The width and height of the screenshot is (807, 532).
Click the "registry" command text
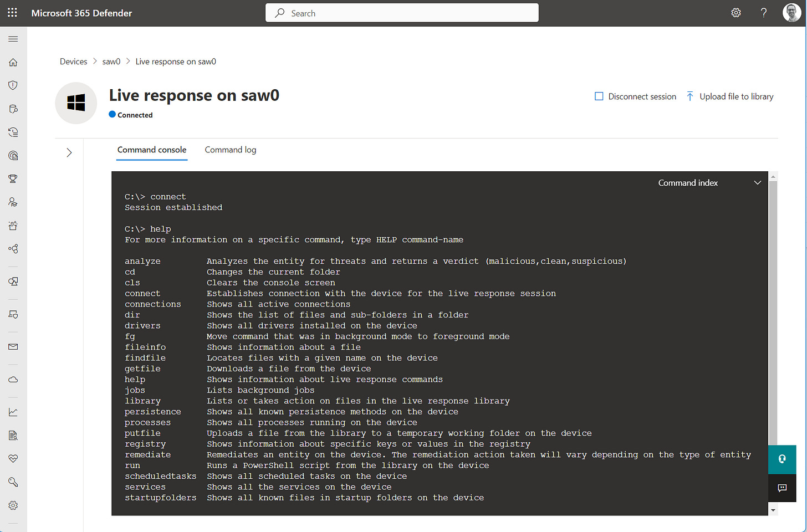pyautogui.click(x=145, y=444)
